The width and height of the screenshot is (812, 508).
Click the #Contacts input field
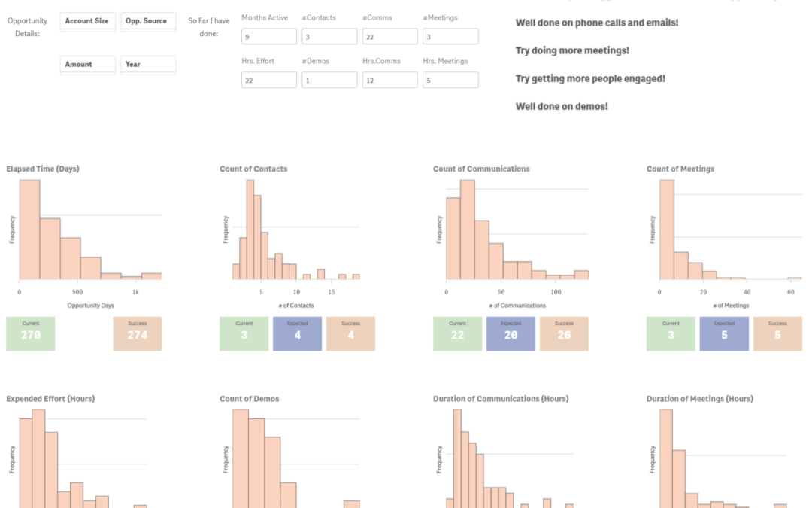(x=329, y=37)
